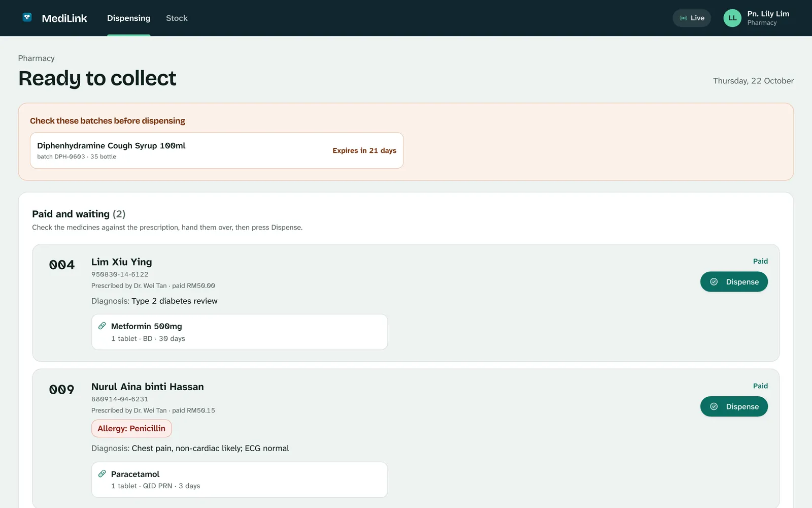Screen dimensions: 812x508
Task: Click the Allergy: Penicillin warning badge
Action: coord(131,428)
